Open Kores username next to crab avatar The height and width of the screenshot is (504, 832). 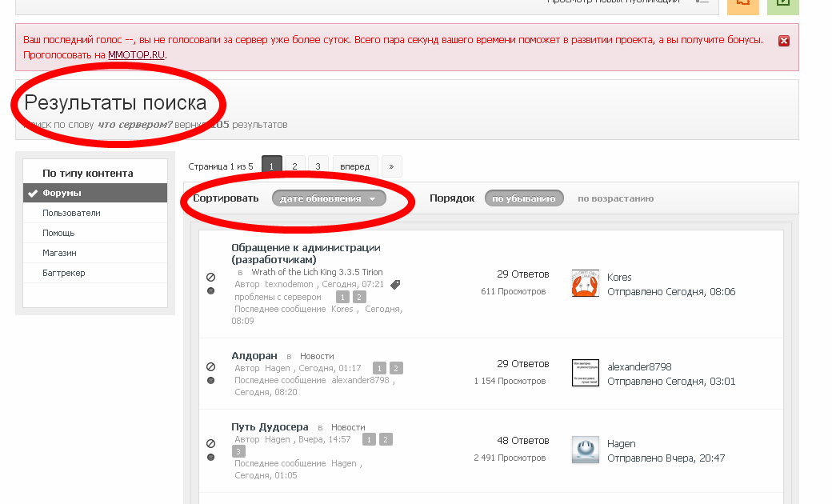[x=619, y=277]
